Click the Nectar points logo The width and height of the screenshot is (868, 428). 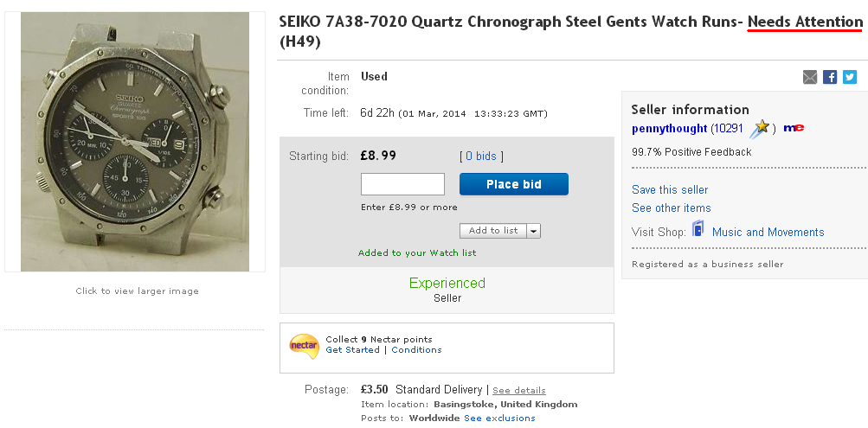(x=304, y=345)
